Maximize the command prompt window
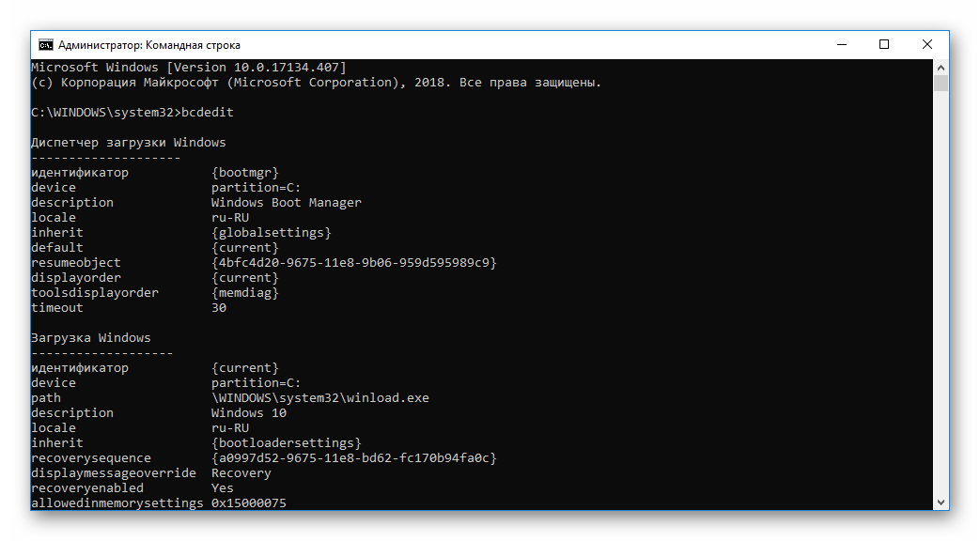The image size is (980, 541). (x=884, y=44)
